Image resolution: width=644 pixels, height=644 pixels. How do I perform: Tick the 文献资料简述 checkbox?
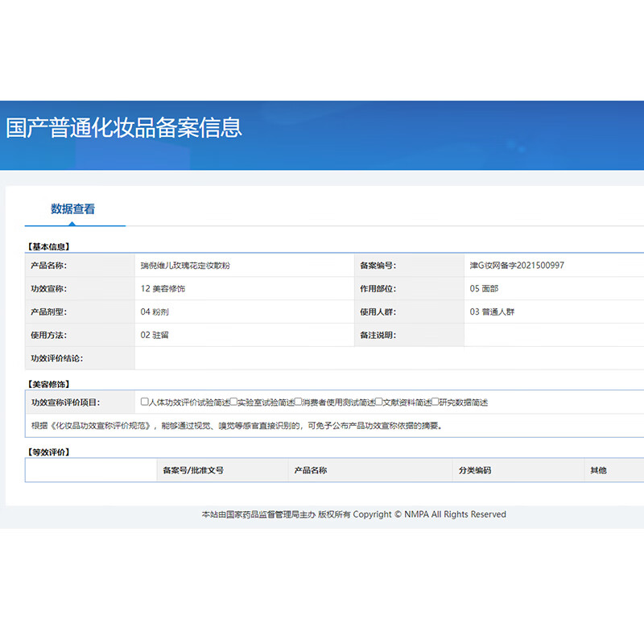[378, 402]
